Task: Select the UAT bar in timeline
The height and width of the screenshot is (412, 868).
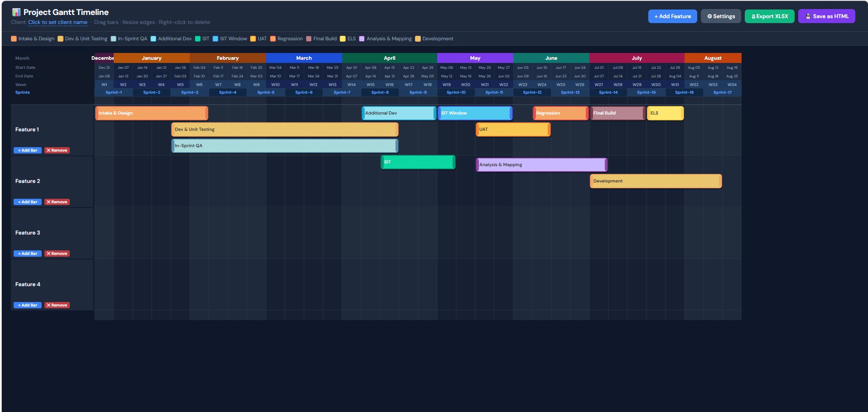Action: coord(513,129)
